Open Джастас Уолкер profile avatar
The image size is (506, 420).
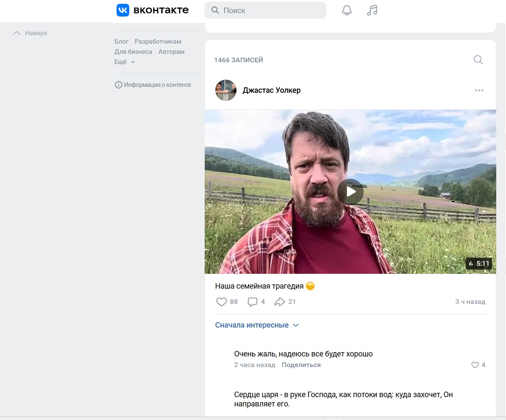[x=225, y=90]
